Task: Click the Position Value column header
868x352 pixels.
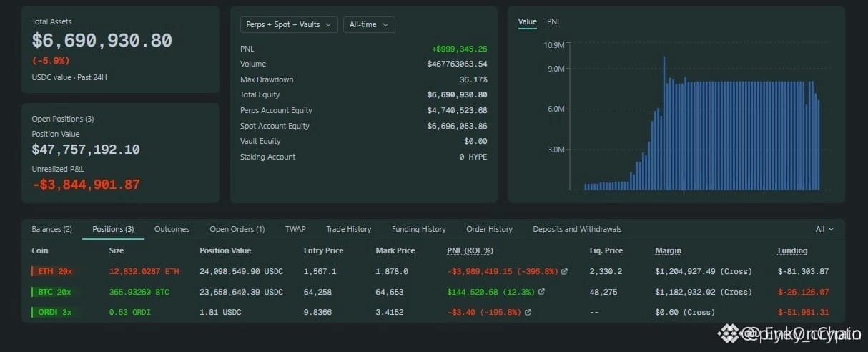Action: click(225, 250)
